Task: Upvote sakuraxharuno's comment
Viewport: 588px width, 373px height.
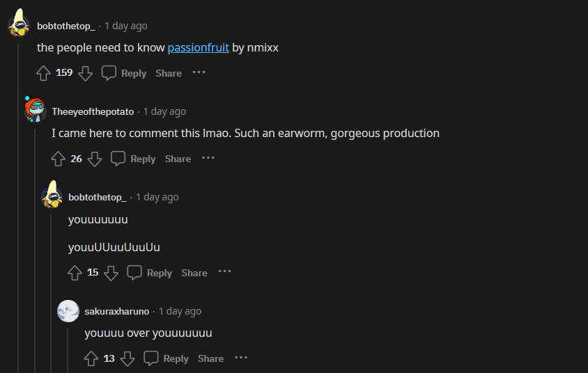Action: tap(91, 358)
